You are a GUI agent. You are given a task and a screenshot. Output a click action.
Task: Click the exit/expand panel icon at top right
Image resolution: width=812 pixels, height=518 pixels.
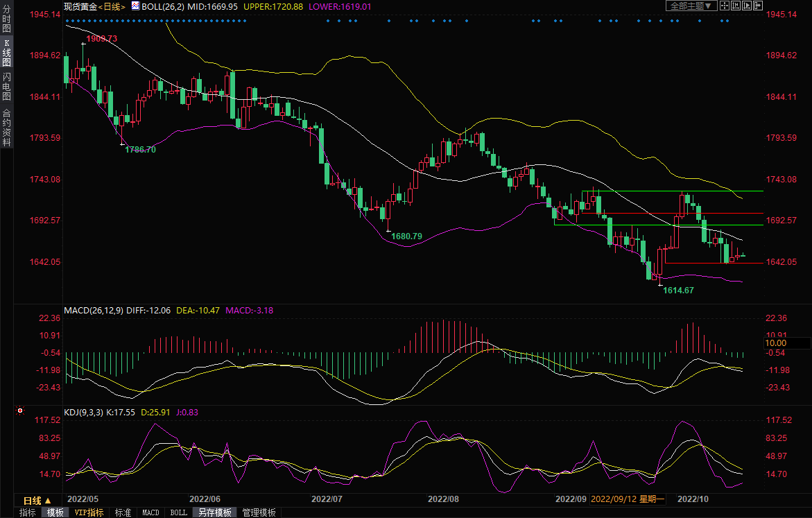coord(758,6)
